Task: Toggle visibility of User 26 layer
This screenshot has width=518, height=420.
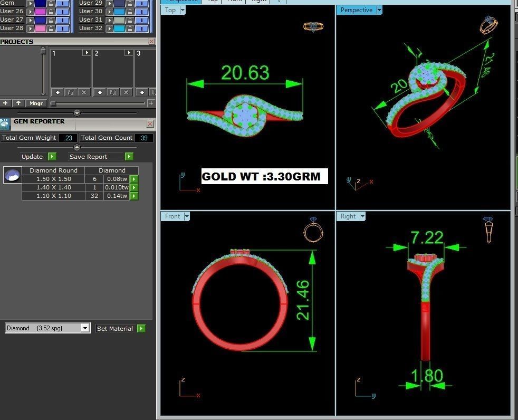Action: pos(62,12)
